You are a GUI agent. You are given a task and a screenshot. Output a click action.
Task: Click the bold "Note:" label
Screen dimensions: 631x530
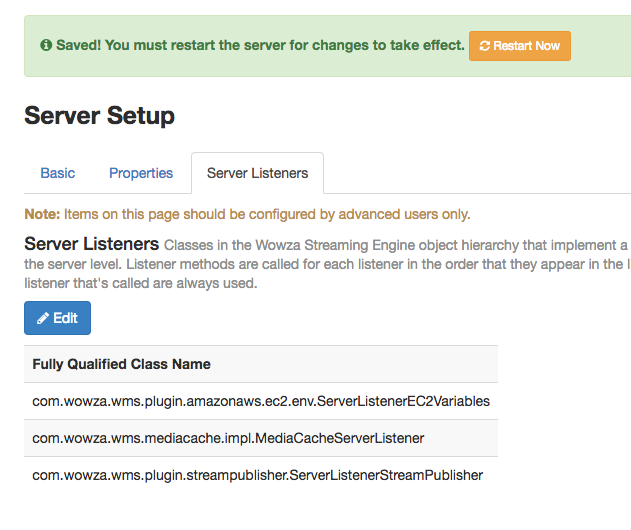[42, 214]
